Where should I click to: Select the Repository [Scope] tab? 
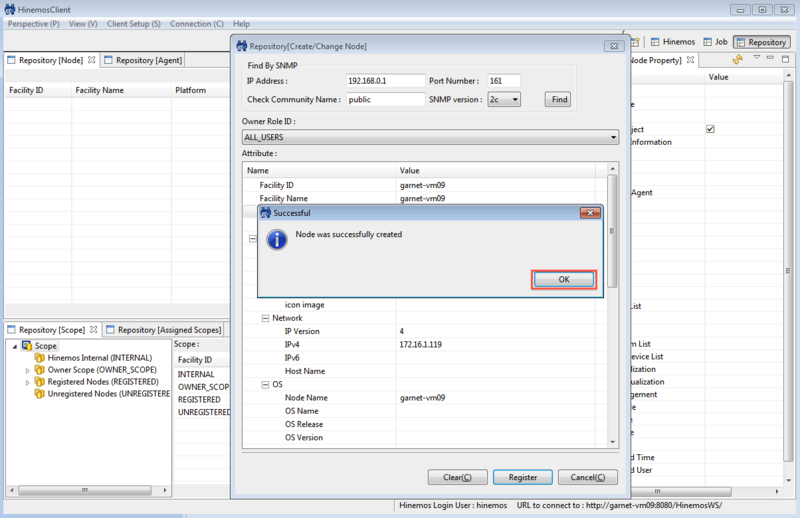point(52,330)
